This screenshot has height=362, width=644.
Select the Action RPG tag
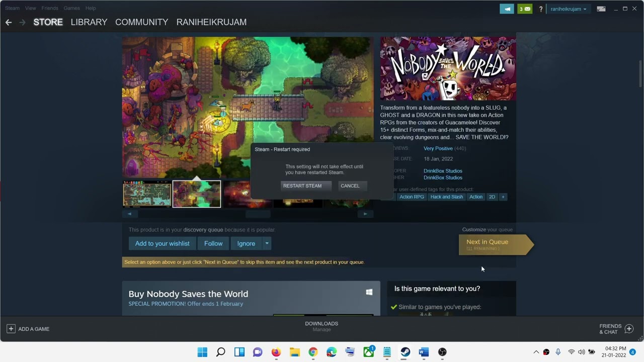(412, 197)
